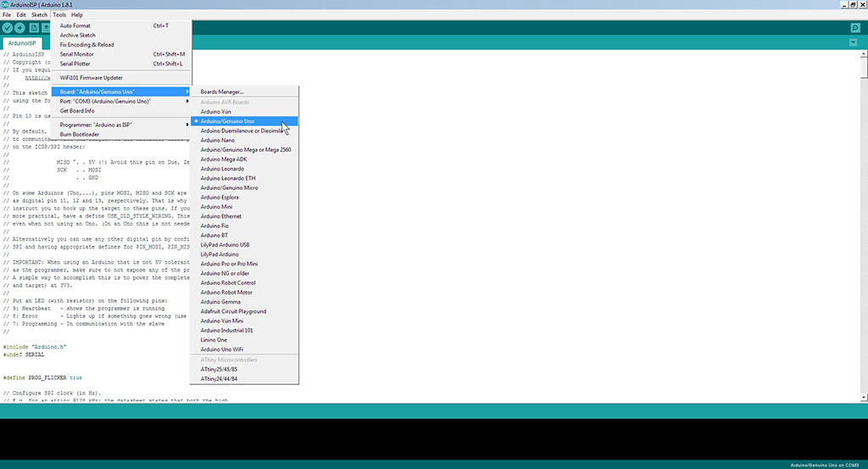Choose LilyPad Arduino USB board
This screenshot has width=868, height=469.
coord(244,245)
